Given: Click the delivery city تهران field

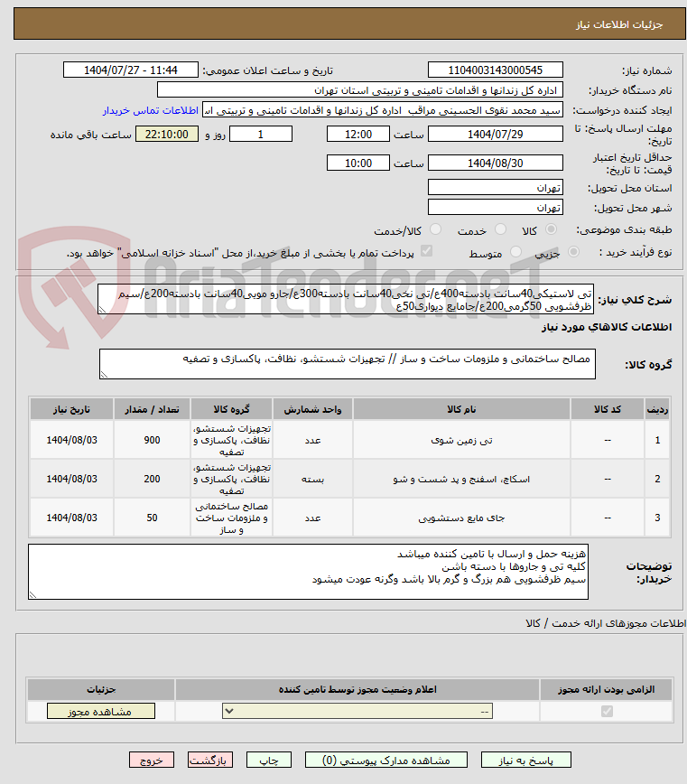Looking at the screenshot, I should pos(495,208).
